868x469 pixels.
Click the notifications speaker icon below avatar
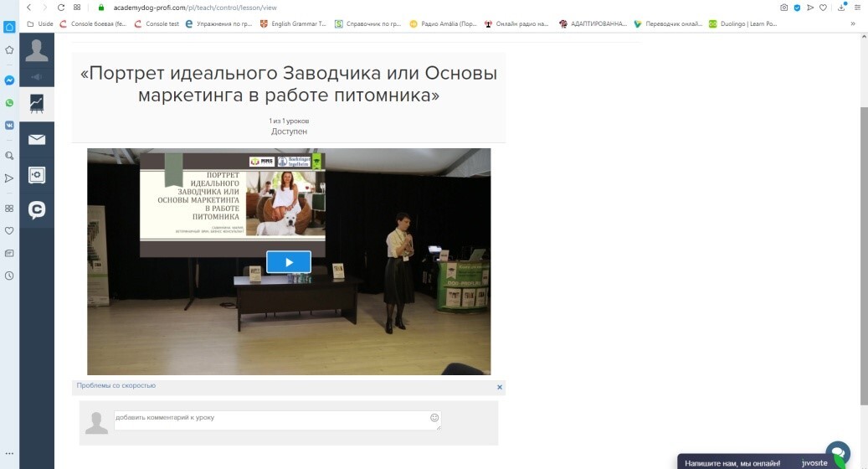click(37, 77)
